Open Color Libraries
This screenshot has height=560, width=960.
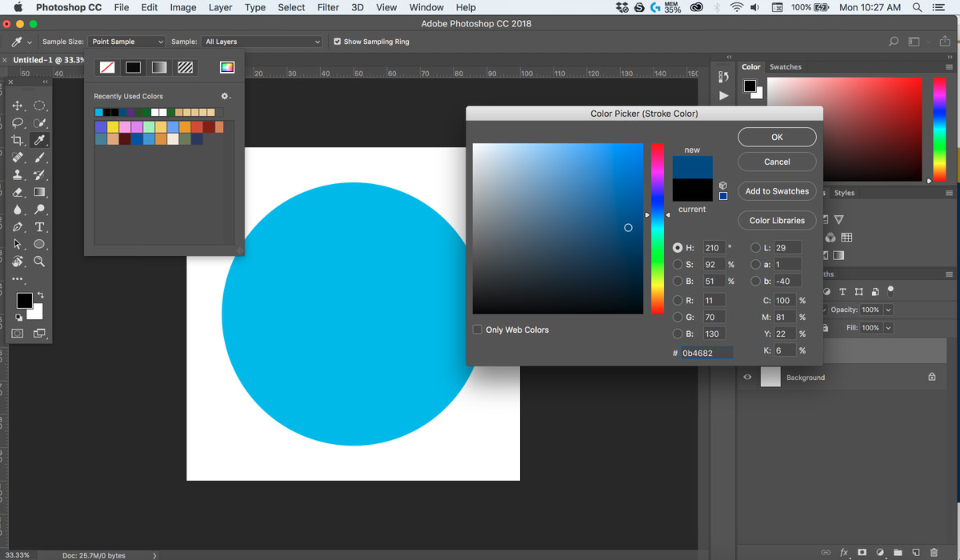[x=777, y=221]
